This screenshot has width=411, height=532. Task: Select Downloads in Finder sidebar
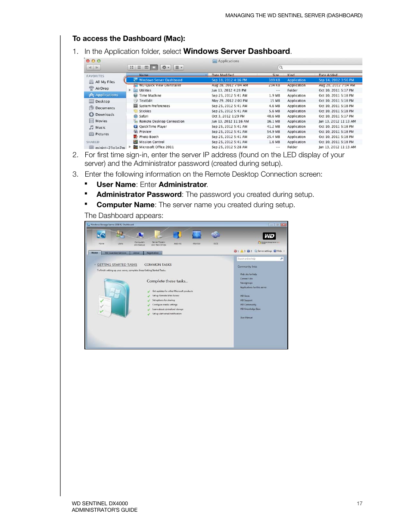pyautogui.click(x=105, y=115)
